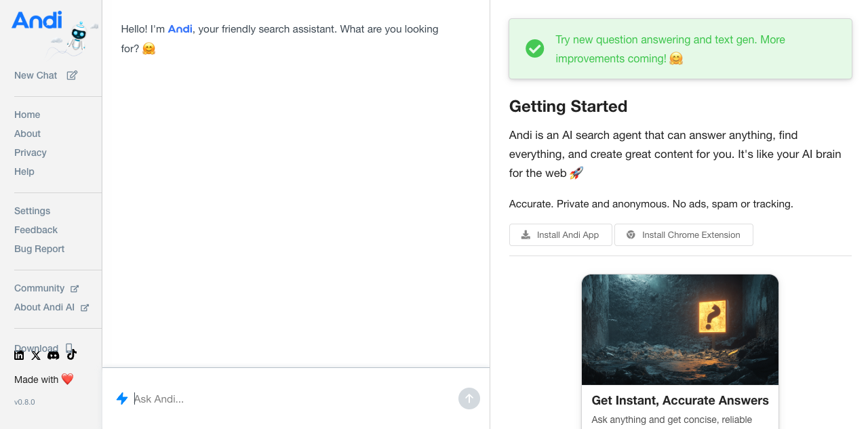Click the send arrow button
Image resolution: width=868 pixels, height=429 pixels.
(469, 399)
